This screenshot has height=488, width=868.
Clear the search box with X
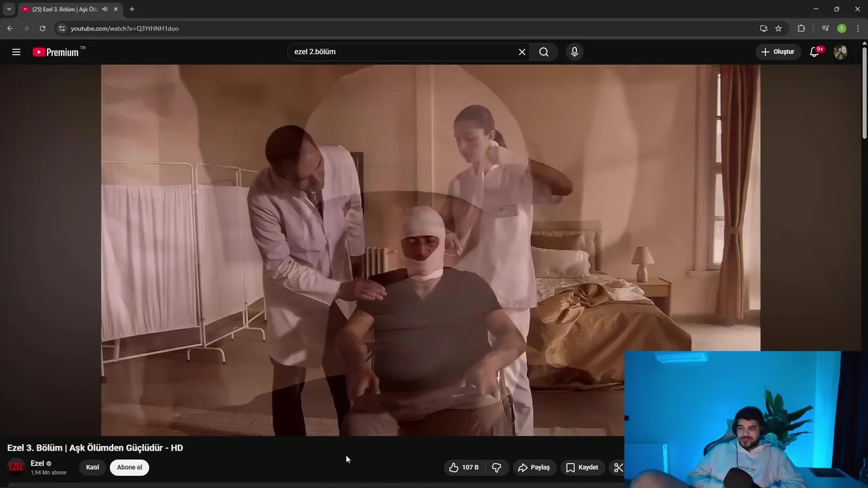tap(522, 52)
